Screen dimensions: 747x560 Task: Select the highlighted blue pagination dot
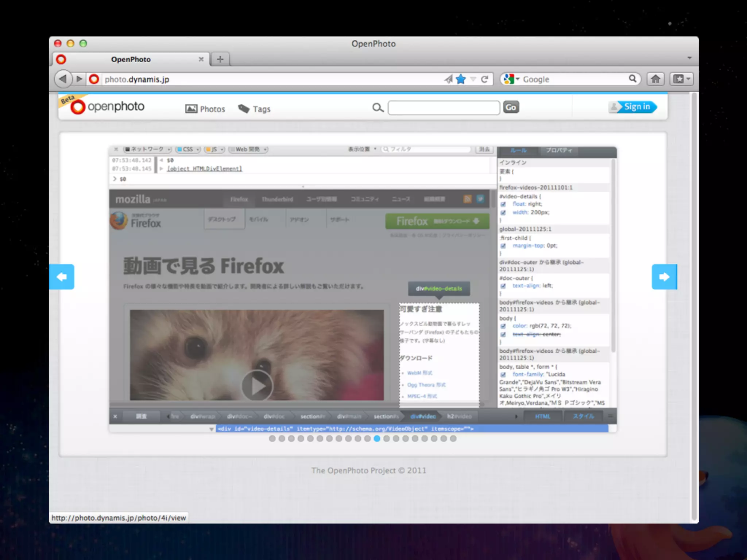click(x=377, y=439)
